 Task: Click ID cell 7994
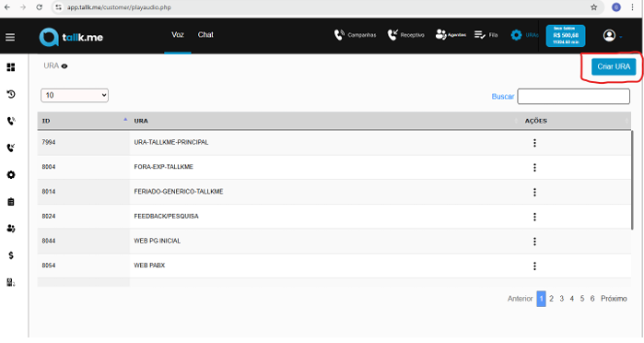(49, 142)
